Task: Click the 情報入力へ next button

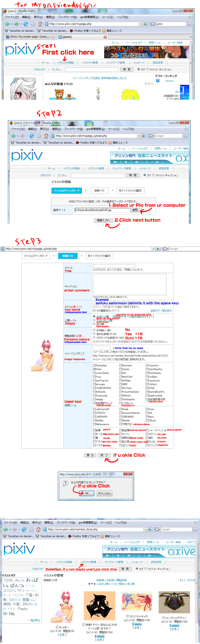Action: (103, 220)
